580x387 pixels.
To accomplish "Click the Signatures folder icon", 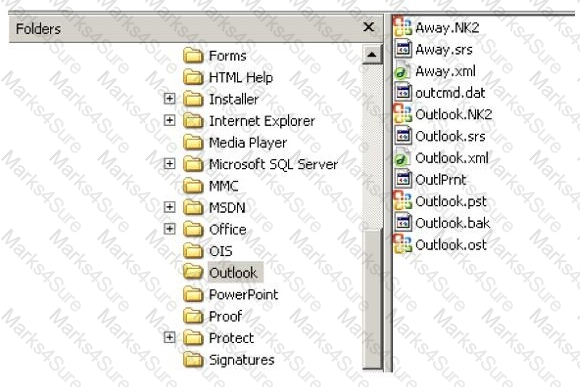I will point(193,360).
